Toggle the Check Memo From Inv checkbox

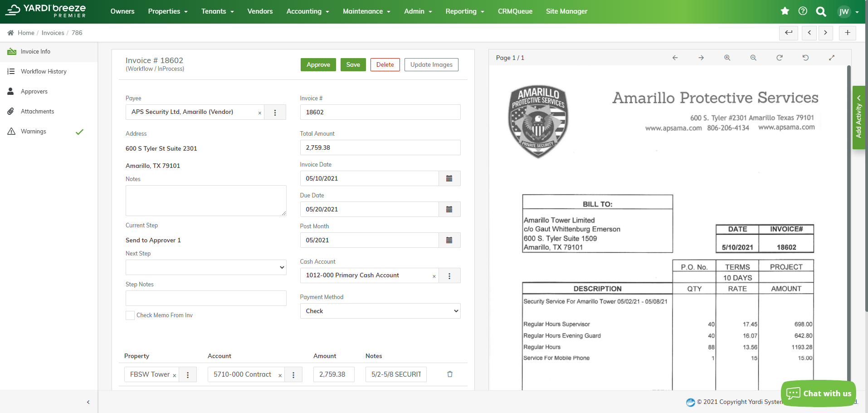(x=130, y=315)
